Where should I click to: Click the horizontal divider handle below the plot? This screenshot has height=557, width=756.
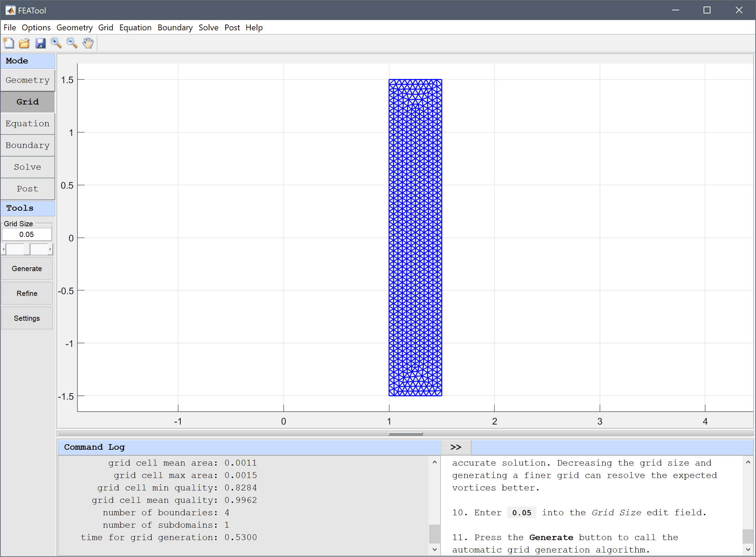point(406,434)
